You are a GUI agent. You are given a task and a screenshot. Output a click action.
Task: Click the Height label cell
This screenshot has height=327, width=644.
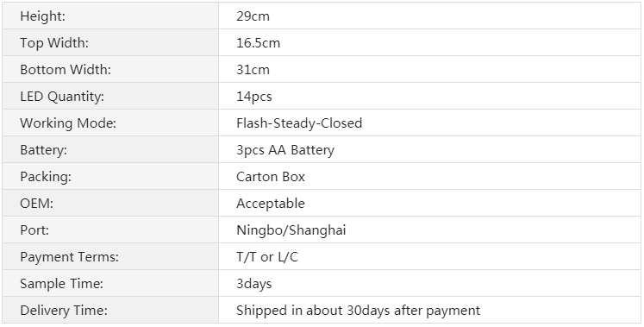click(x=110, y=16)
